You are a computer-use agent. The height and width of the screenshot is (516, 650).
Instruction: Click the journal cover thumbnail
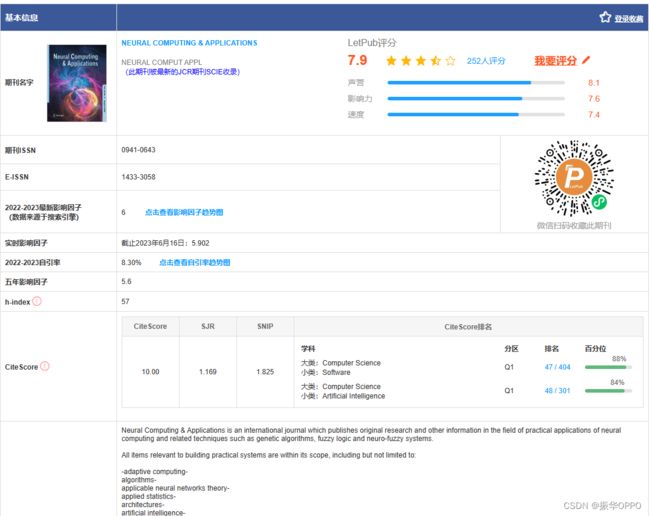[77, 83]
